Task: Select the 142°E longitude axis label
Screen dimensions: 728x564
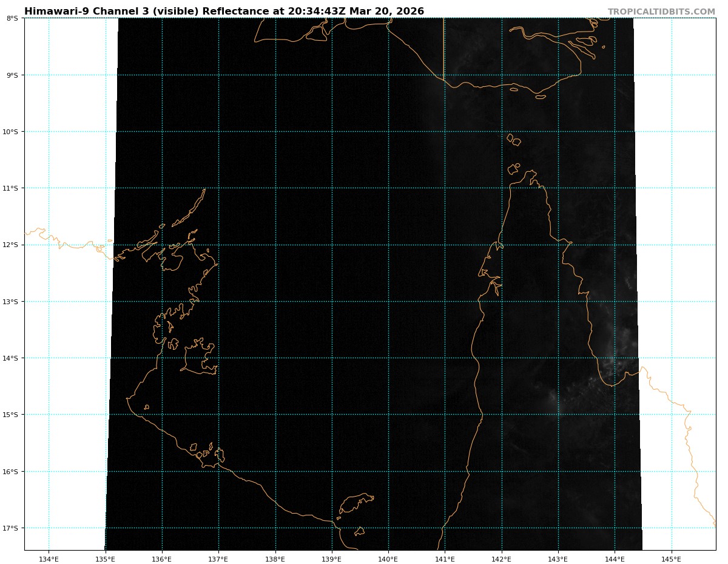Action: [x=502, y=559]
